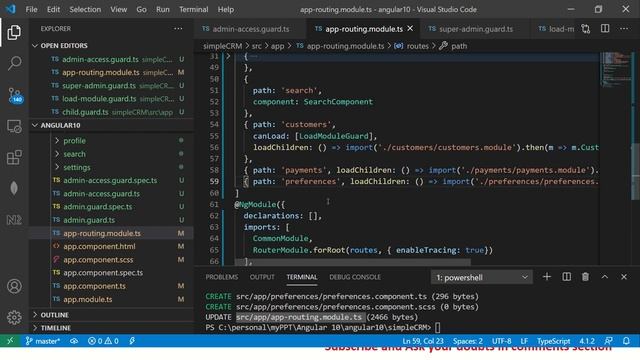Click Ln 59, Col 23 in status bar

[423, 341]
